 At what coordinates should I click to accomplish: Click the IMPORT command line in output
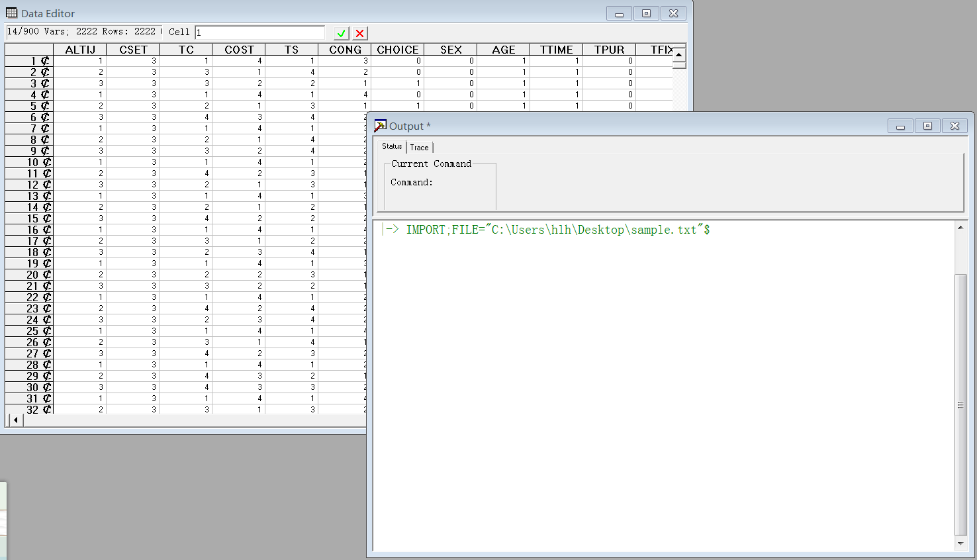557,230
